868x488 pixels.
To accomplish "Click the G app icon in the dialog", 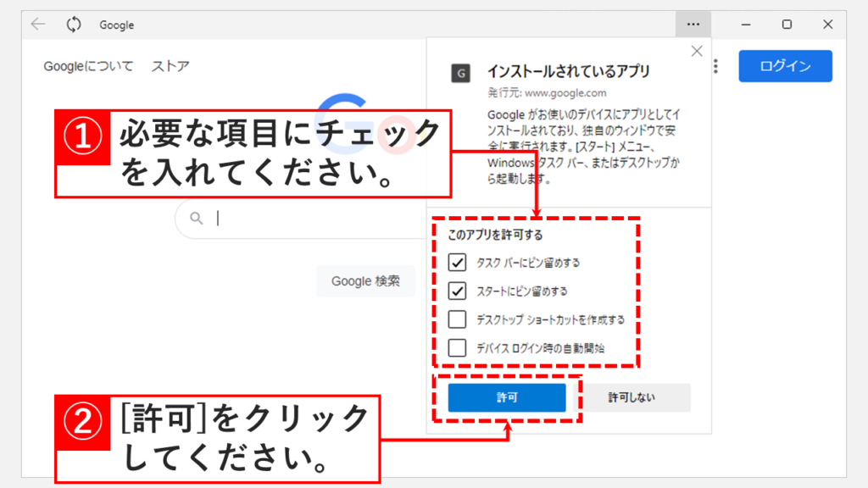I will tap(460, 74).
